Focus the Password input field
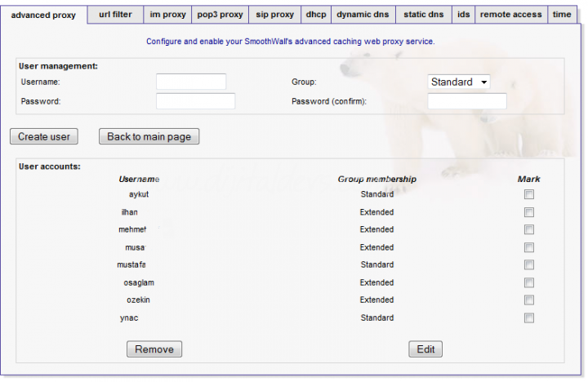588x382 pixels. point(195,101)
